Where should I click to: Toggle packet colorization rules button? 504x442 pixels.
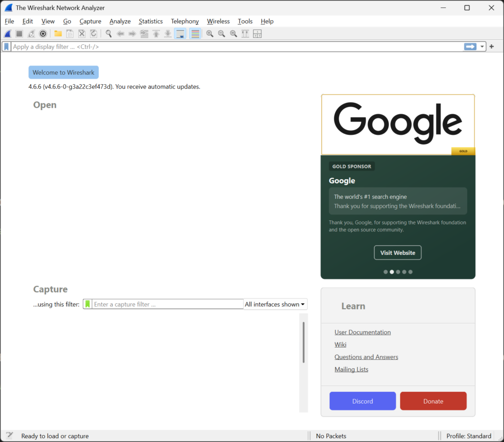coord(195,34)
